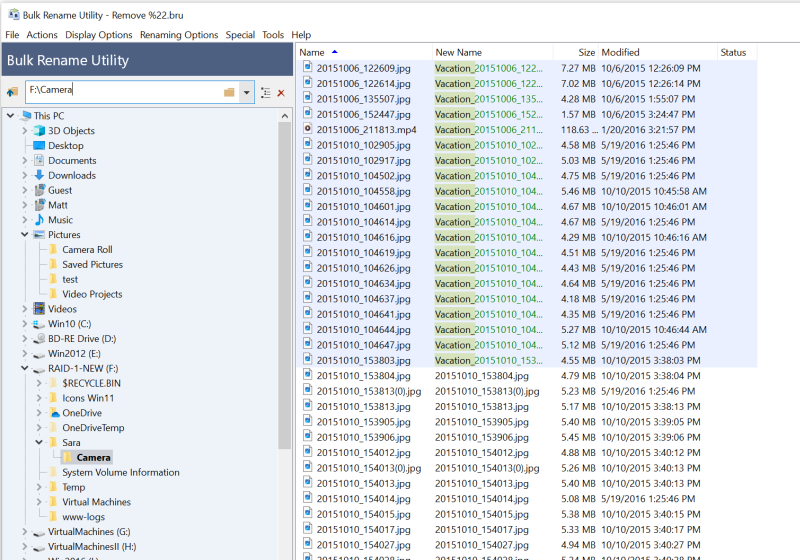800x560 pixels.
Task: Expand the Documents folder node
Action: 24,160
